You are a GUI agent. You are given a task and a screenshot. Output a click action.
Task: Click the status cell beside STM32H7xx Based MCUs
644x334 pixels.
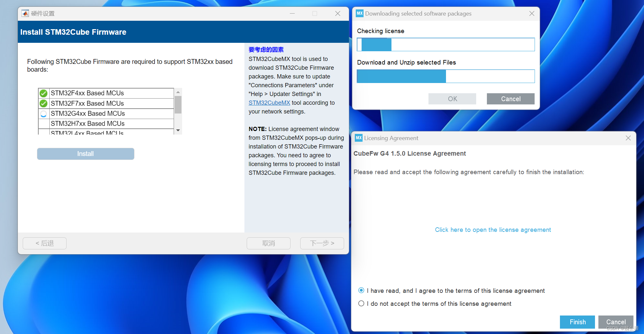(x=44, y=124)
